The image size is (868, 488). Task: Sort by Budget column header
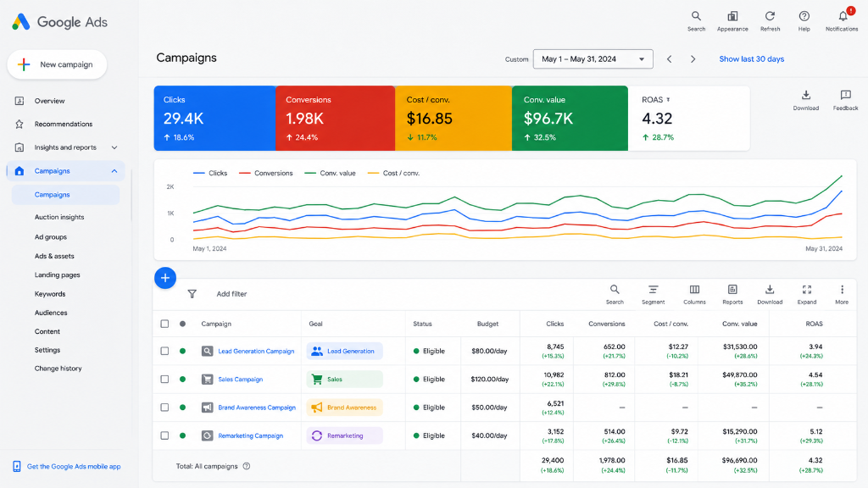487,324
